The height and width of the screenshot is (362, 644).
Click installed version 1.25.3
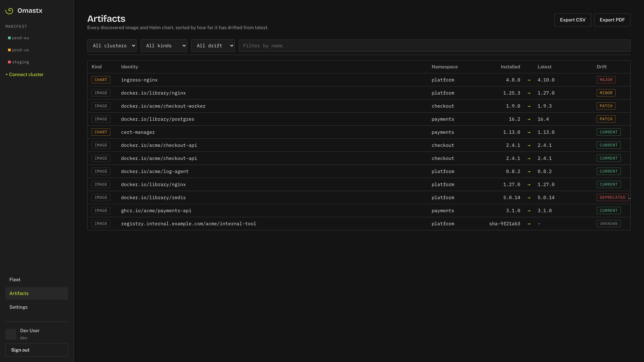click(x=512, y=93)
